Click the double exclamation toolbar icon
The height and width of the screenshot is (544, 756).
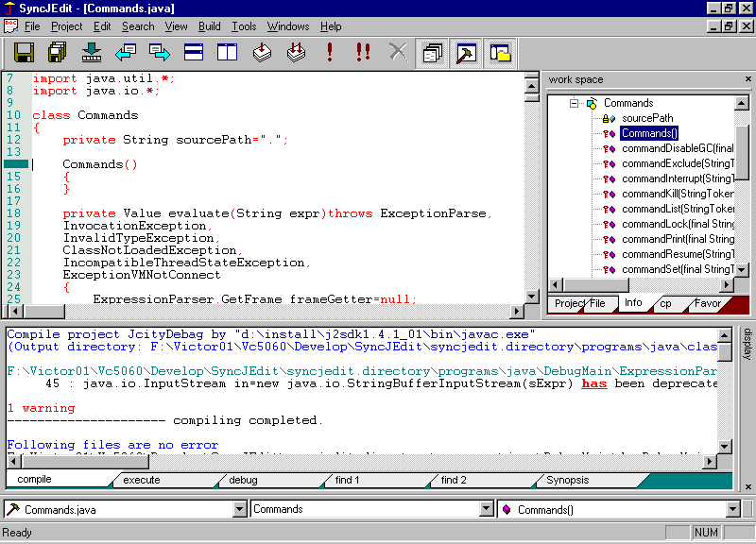click(x=363, y=53)
